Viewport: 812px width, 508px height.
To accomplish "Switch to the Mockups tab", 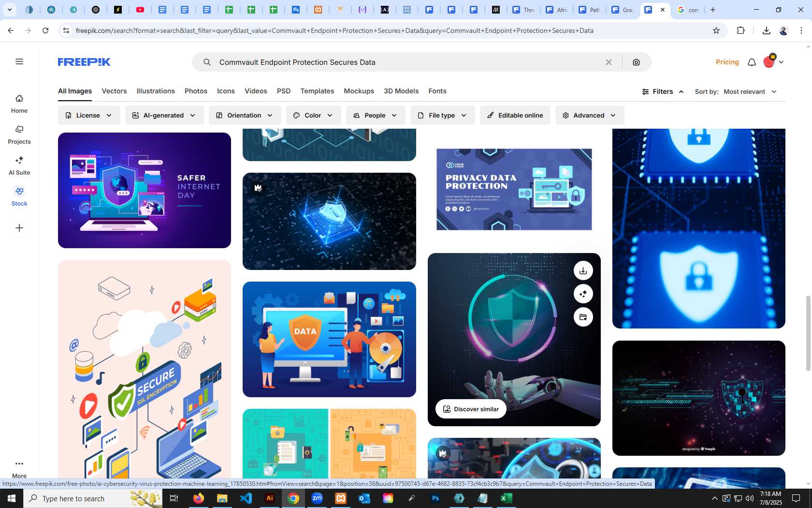I will (x=359, y=91).
